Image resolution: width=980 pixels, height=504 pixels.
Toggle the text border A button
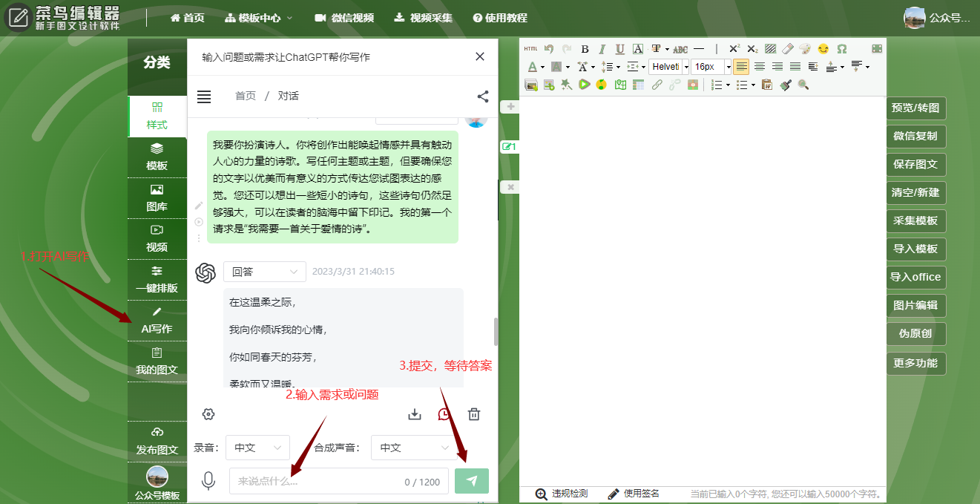tap(638, 49)
